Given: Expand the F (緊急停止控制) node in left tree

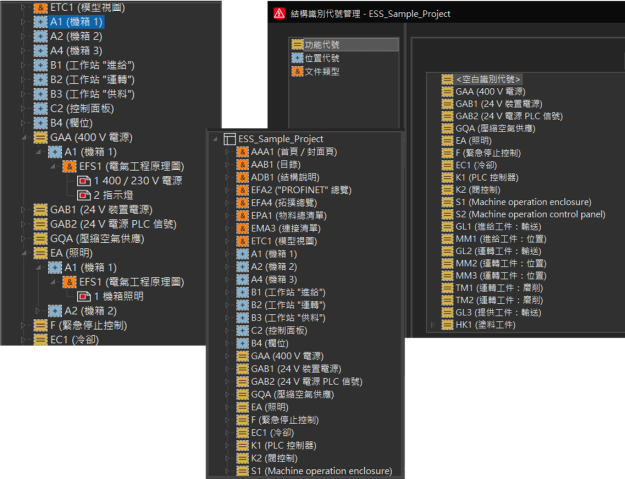Looking at the screenshot, I should click(x=25, y=325).
